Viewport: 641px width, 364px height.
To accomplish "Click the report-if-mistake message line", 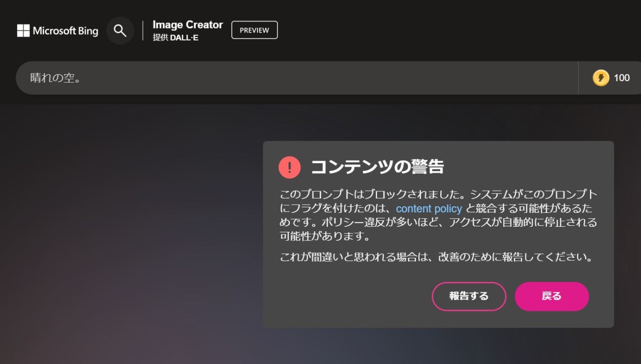I will (x=436, y=257).
